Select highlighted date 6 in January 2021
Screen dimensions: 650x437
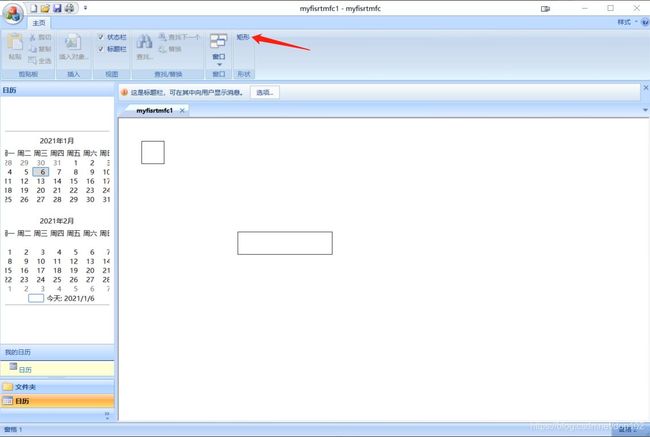[41, 172]
